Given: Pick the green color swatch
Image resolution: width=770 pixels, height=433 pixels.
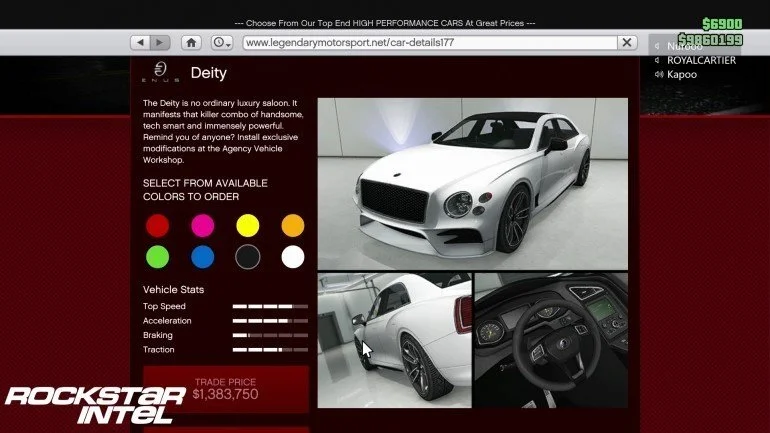Looking at the screenshot, I should (158, 257).
